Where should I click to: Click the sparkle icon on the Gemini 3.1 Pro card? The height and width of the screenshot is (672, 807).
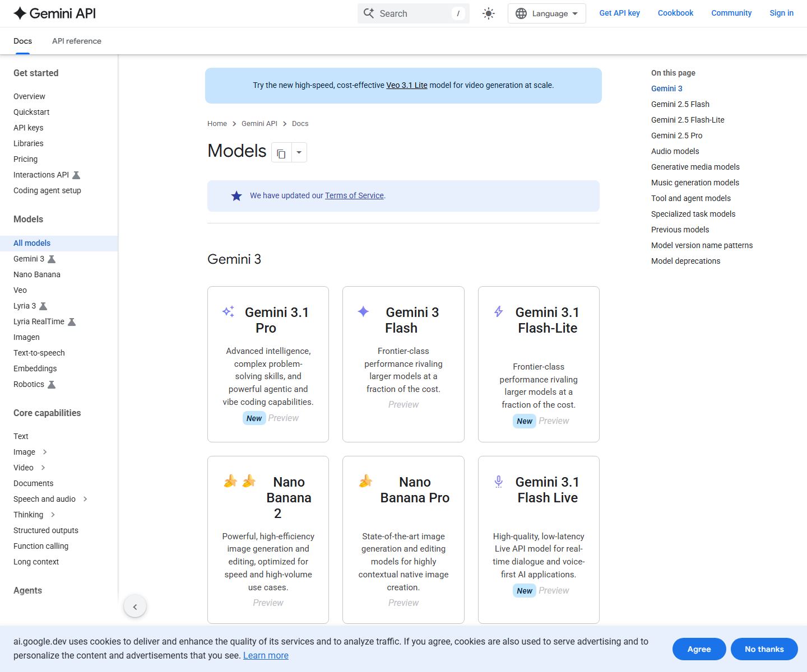pyautogui.click(x=229, y=311)
